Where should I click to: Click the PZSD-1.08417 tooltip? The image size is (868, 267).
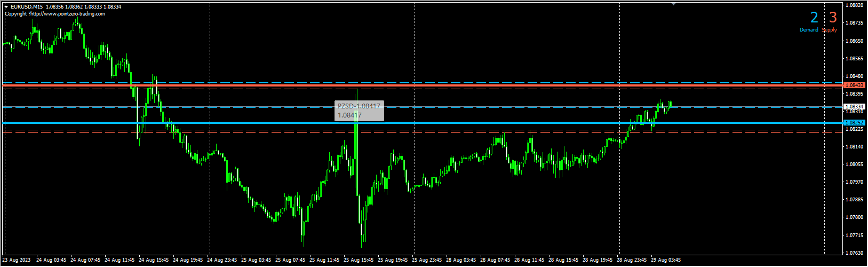(x=359, y=111)
